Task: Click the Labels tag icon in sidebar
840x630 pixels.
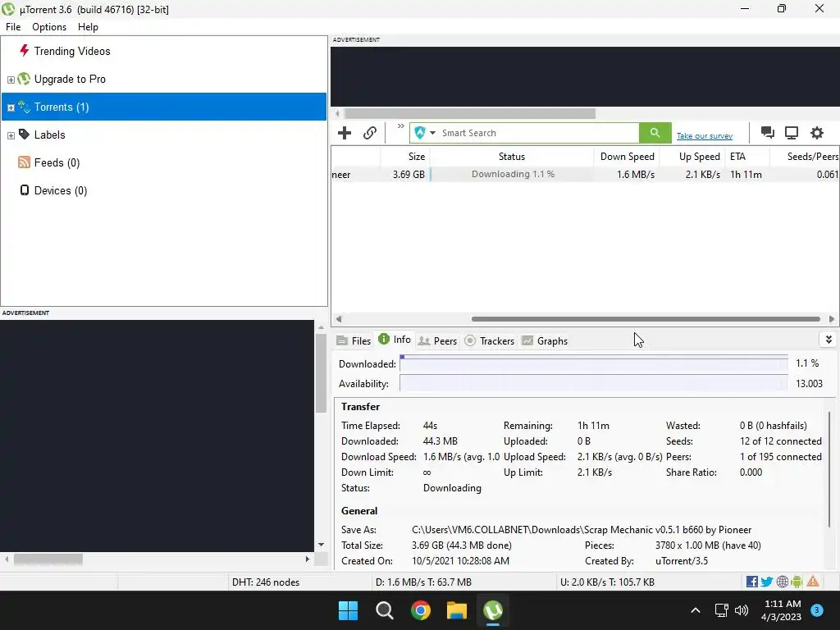Action: 24,135
